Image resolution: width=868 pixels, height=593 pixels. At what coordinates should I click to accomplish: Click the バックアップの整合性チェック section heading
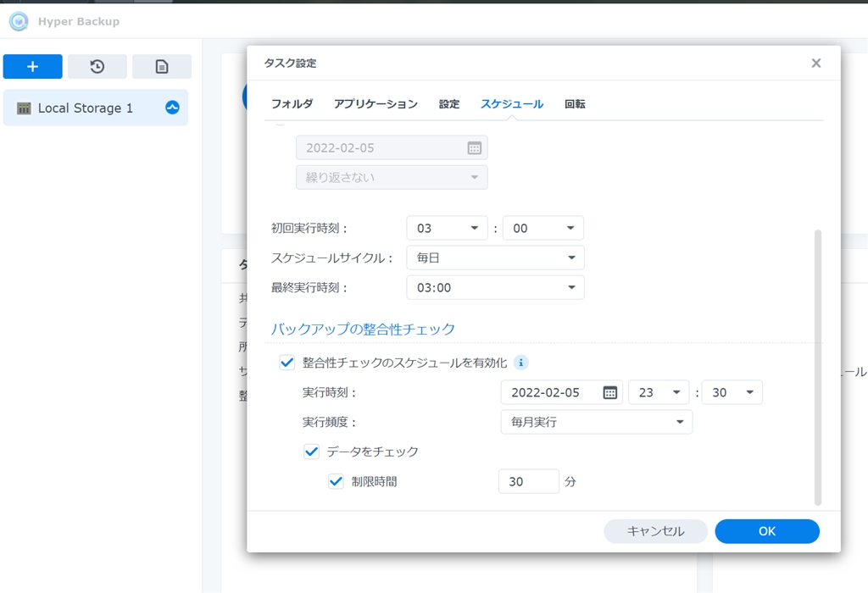(363, 330)
